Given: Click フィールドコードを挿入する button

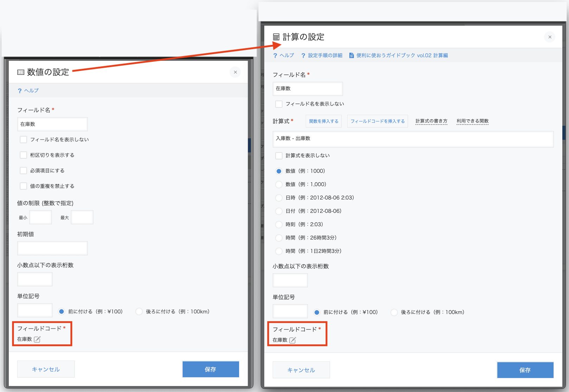Looking at the screenshot, I should pos(377,121).
